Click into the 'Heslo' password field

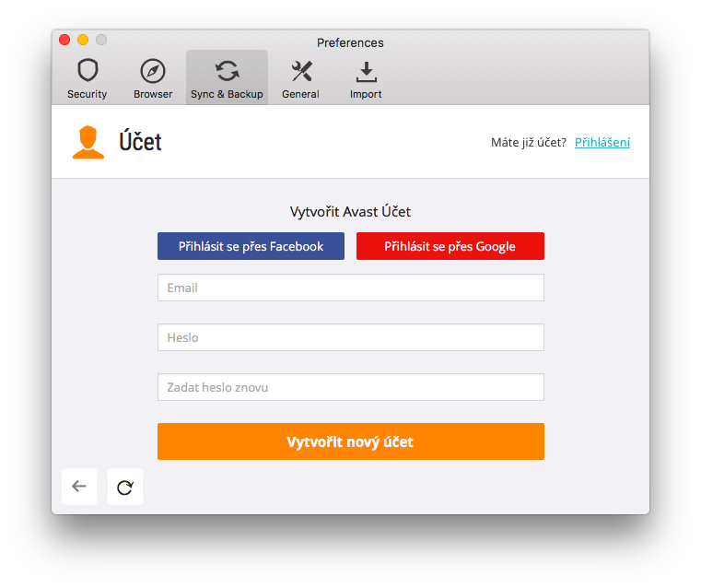click(350, 337)
